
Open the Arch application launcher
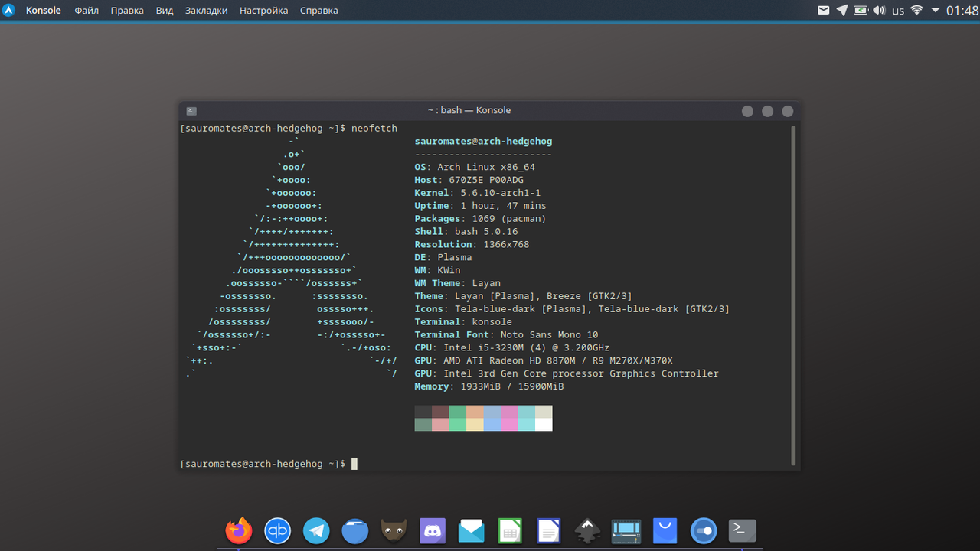[9, 11]
